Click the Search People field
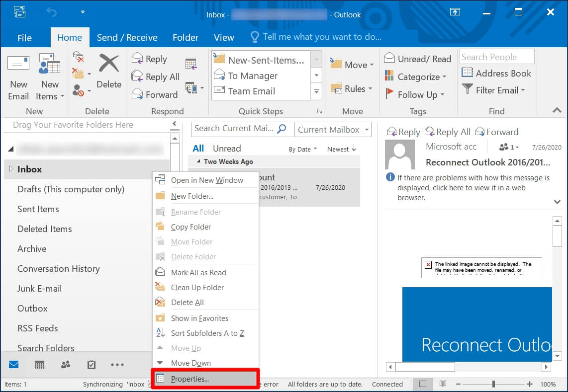This screenshot has height=392, width=568. coord(497,57)
